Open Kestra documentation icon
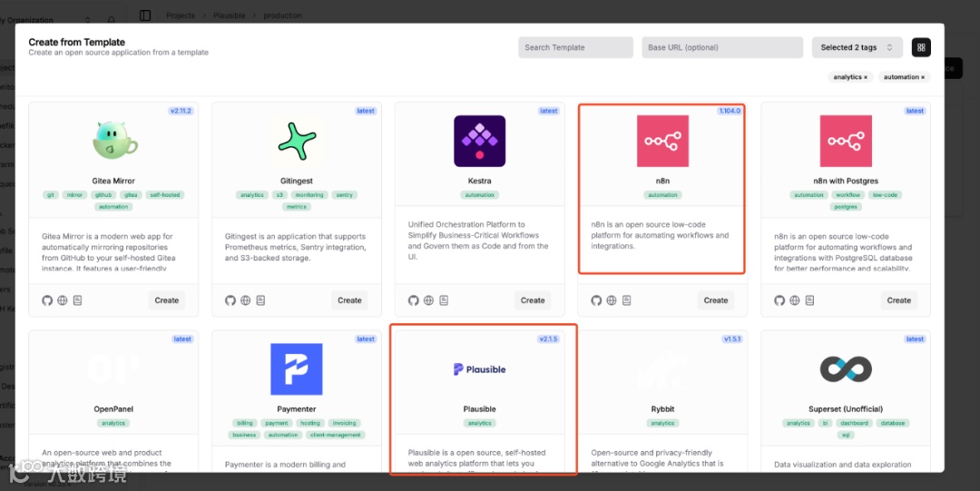The image size is (980, 491). pos(444,300)
